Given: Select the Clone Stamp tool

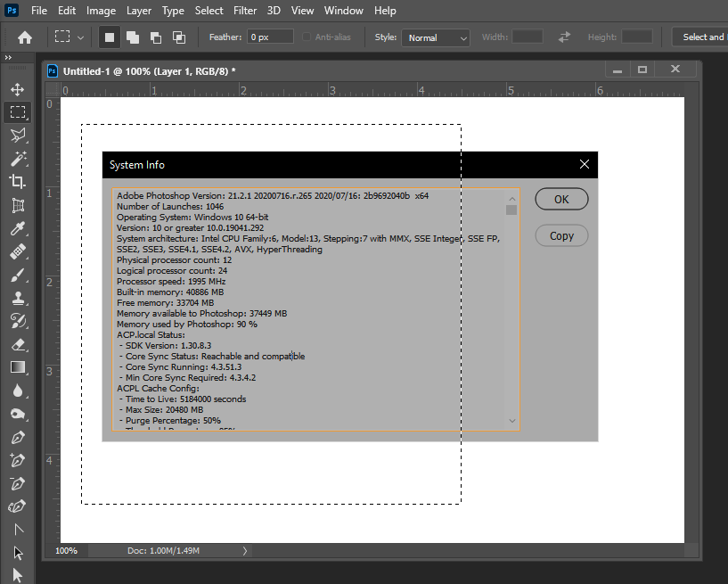Looking at the screenshot, I should [18, 298].
